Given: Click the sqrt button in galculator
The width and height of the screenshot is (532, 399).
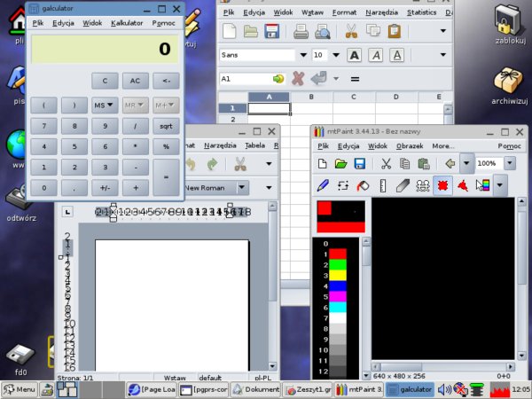Looking at the screenshot, I should tap(166, 126).
